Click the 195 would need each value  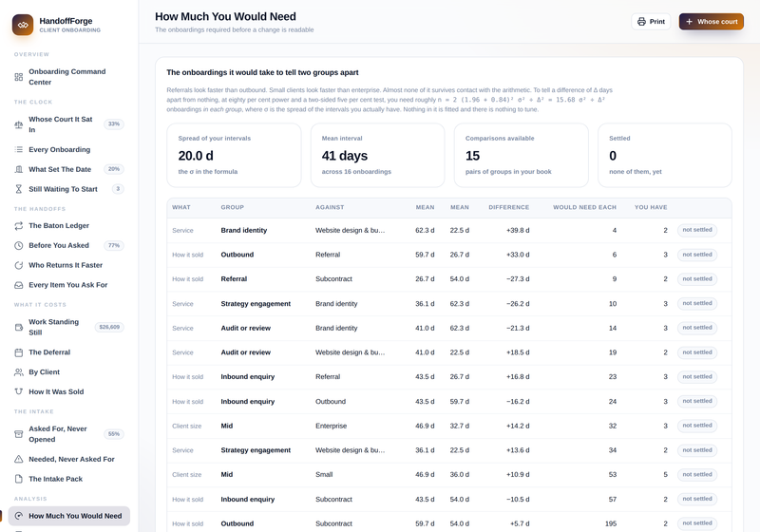click(x=611, y=523)
